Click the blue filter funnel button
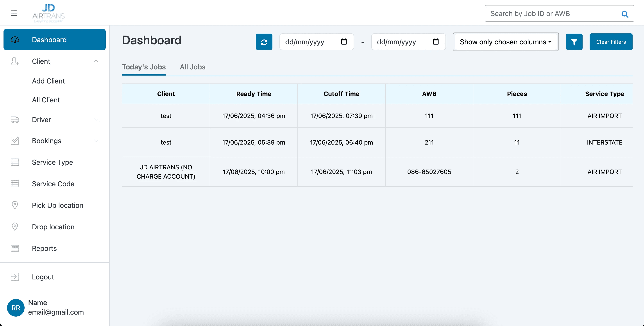 (x=574, y=42)
